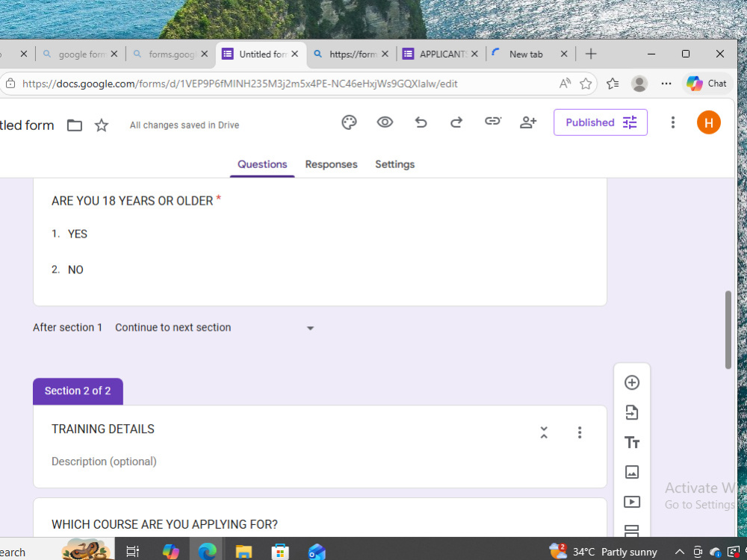
Task: Redo the last change
Action: 456,122
